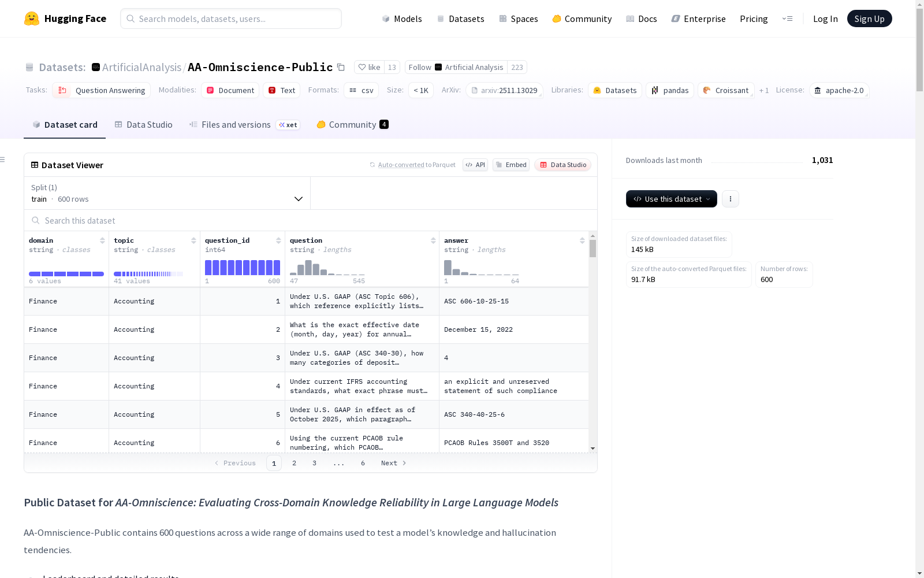Click the like count 13
This screenshot has height=578, width=924.
(392, 67)
